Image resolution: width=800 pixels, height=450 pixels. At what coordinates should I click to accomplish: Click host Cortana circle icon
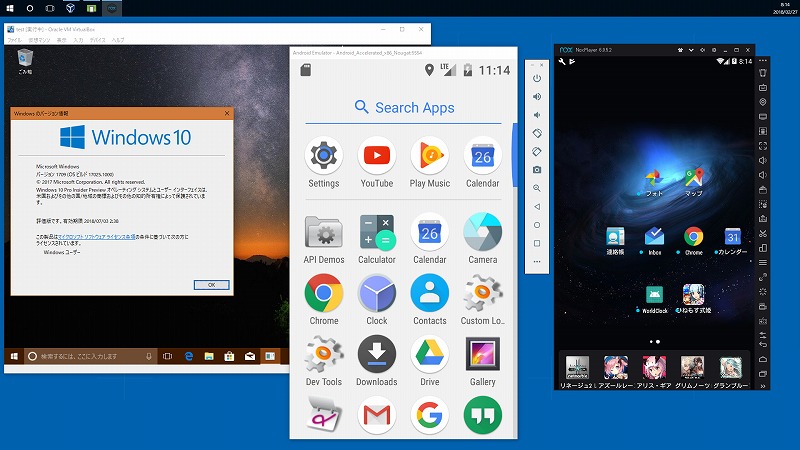30,8
